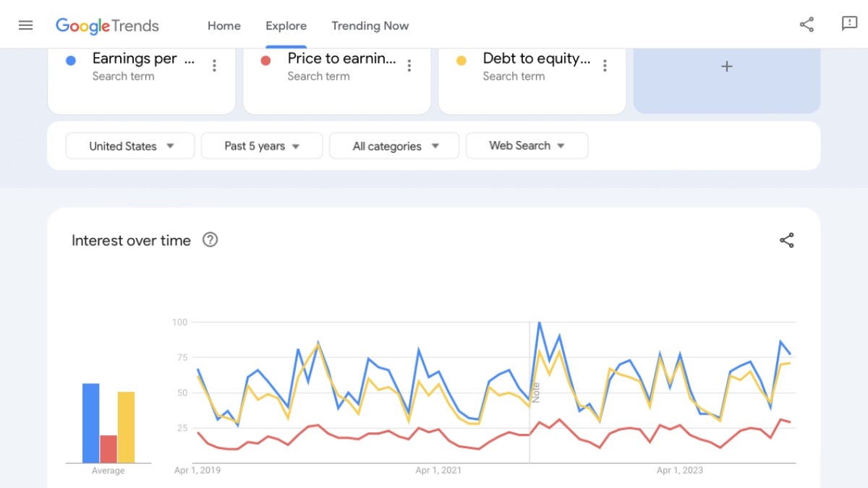Select the Explore tab
The image size is (868, 488).
pos(286,25)
